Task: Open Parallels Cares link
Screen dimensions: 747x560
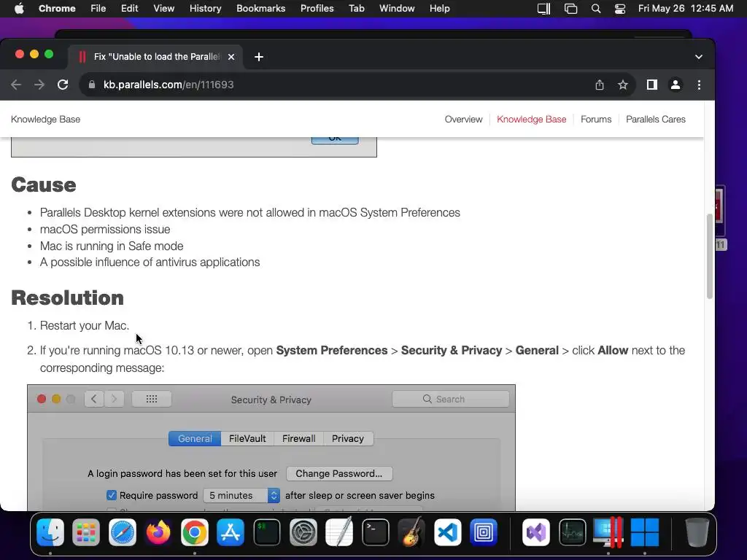Action: 656,120
